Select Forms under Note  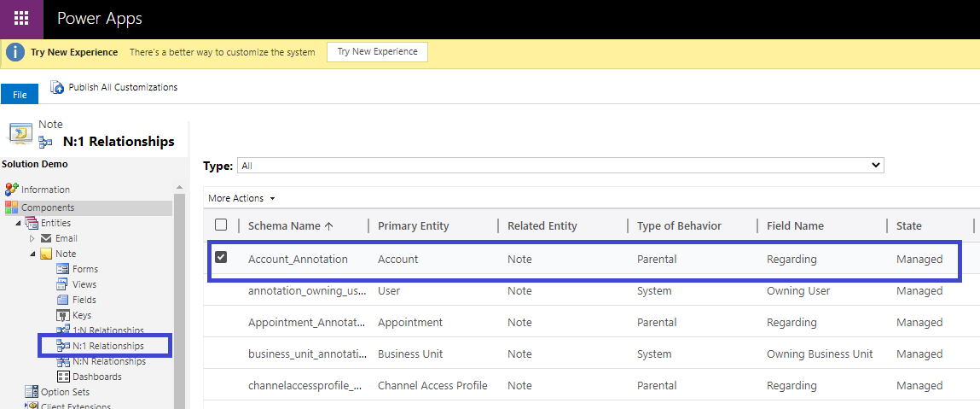[x=85, y=269]
